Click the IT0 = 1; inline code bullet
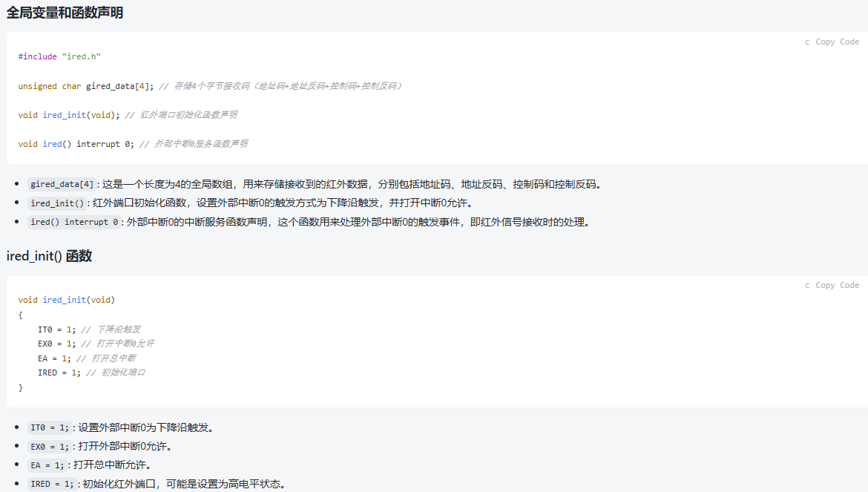The image size is (868, 492). tap(50, 428)
